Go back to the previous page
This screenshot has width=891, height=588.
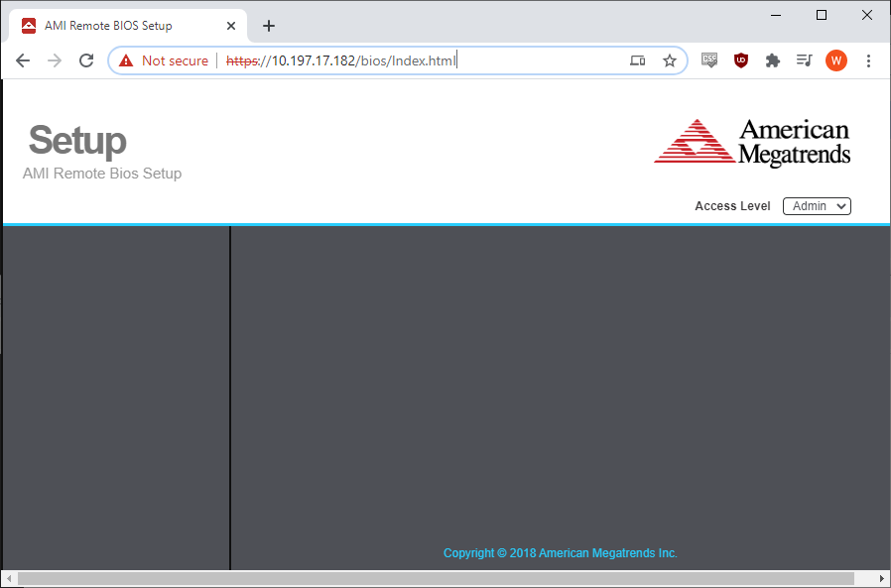click(23, 60)
